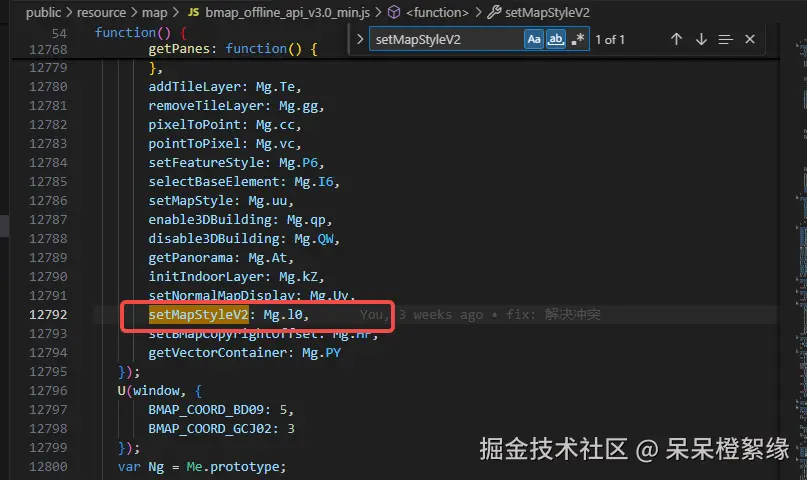Go to previous match arrow

676,39
